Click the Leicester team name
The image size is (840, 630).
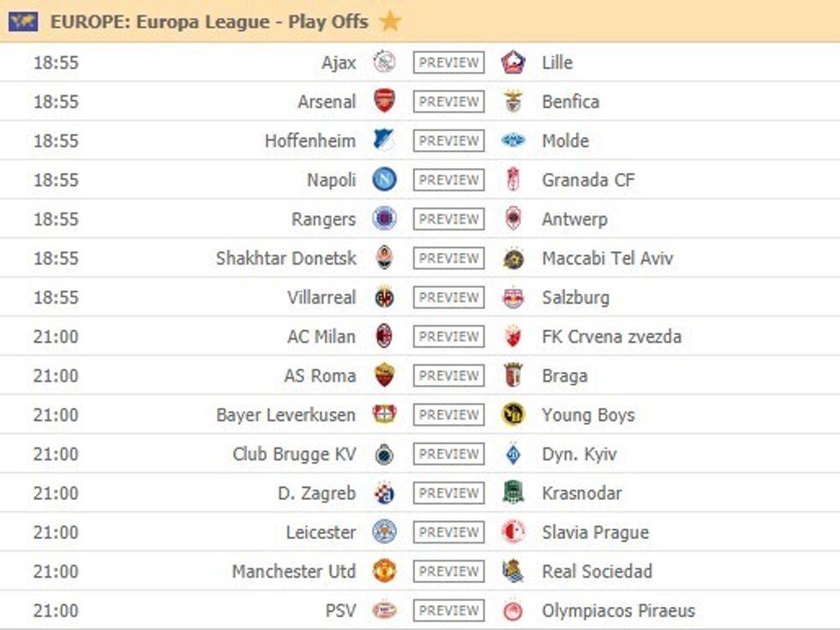coord(322,532)
